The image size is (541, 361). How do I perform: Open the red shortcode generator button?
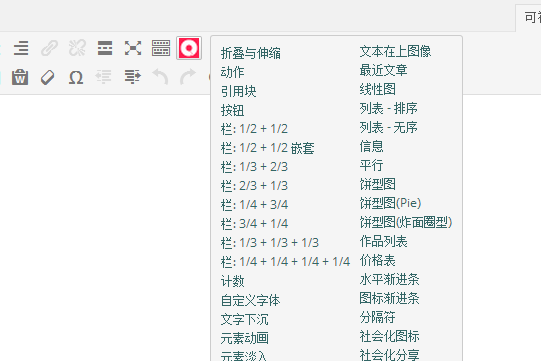pos(189,48)
